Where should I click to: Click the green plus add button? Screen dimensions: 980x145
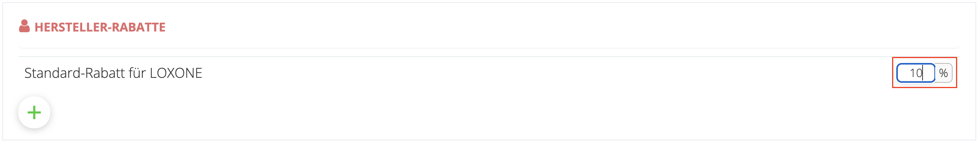coord(34,112)
